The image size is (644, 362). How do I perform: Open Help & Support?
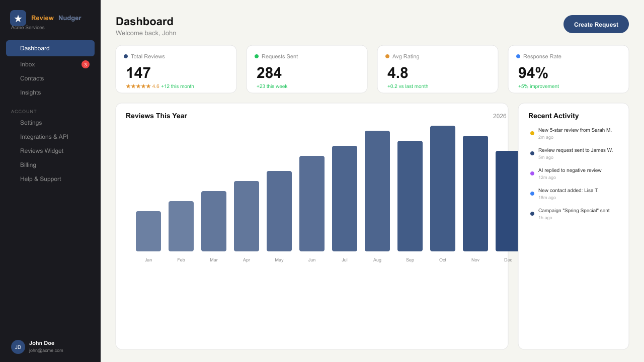click(x=40, y=179)
